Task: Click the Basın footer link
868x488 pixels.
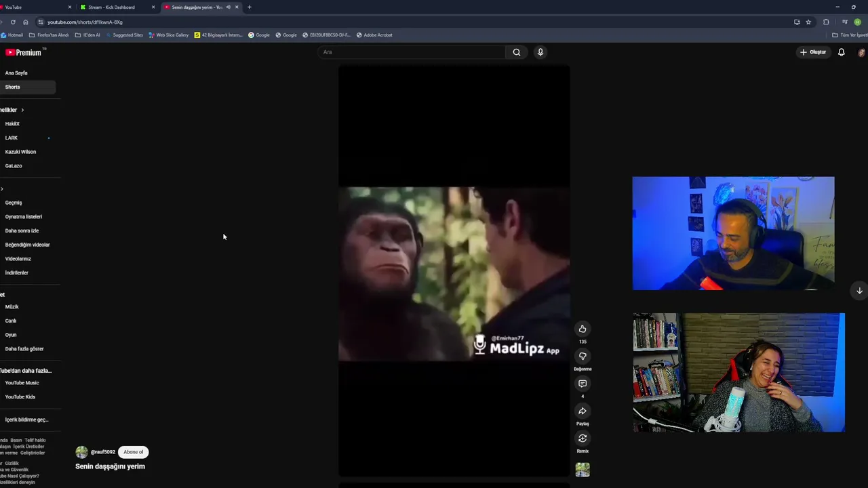Action: (x=16, y=441)
